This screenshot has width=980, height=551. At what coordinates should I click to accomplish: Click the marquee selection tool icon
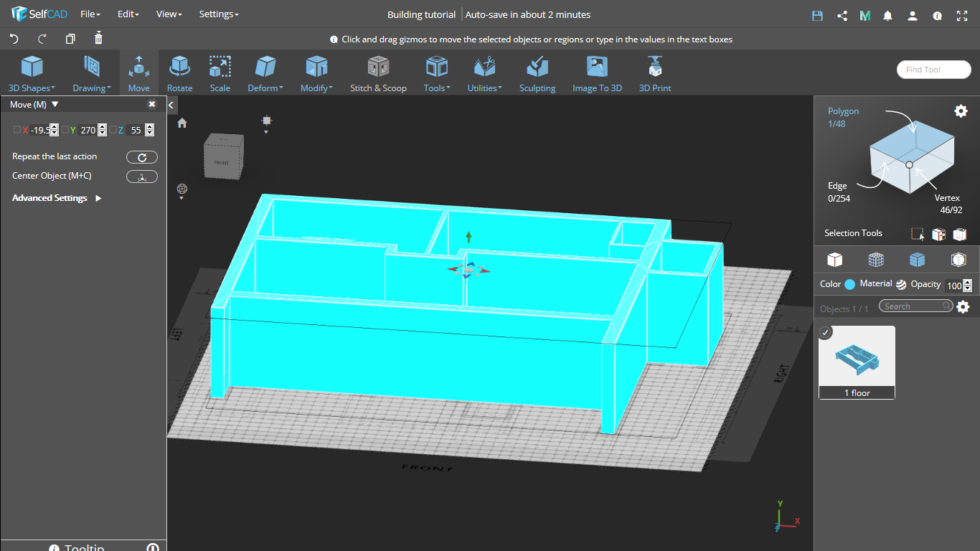tap(918, 234)
